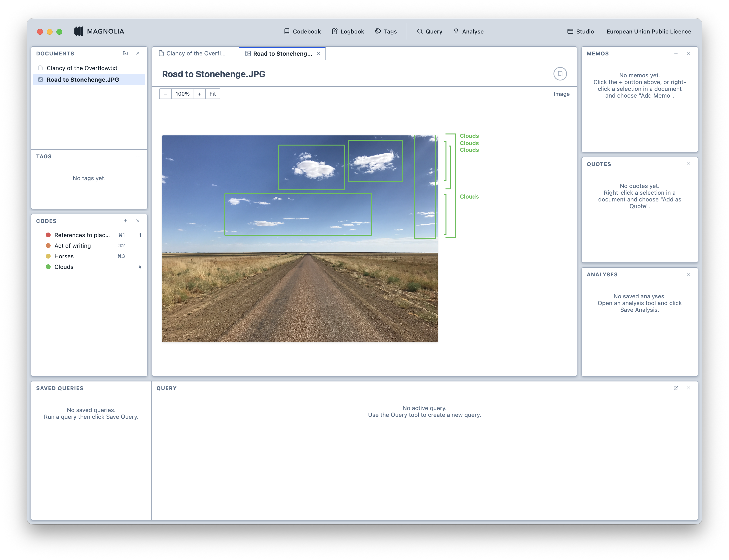Select the Horses code
The height and width of the screenshot is (560, 729).
point(89,256)
